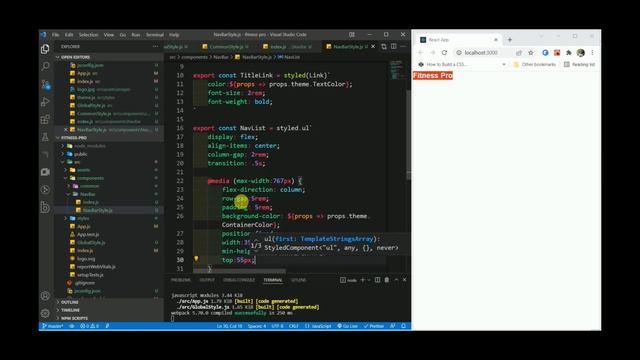Open the Explorer view in activity bar
640x360 pixels.
tap(45, 49)
